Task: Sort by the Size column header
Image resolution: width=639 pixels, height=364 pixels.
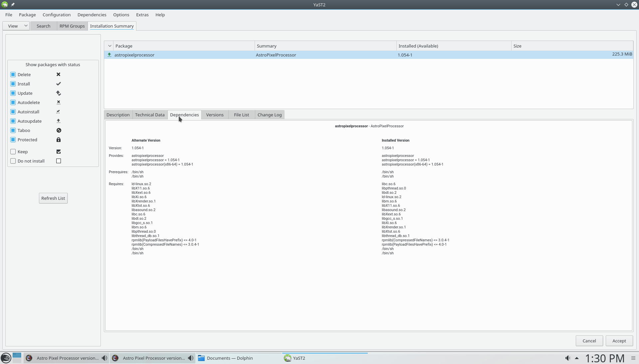Action: point(572,46)
